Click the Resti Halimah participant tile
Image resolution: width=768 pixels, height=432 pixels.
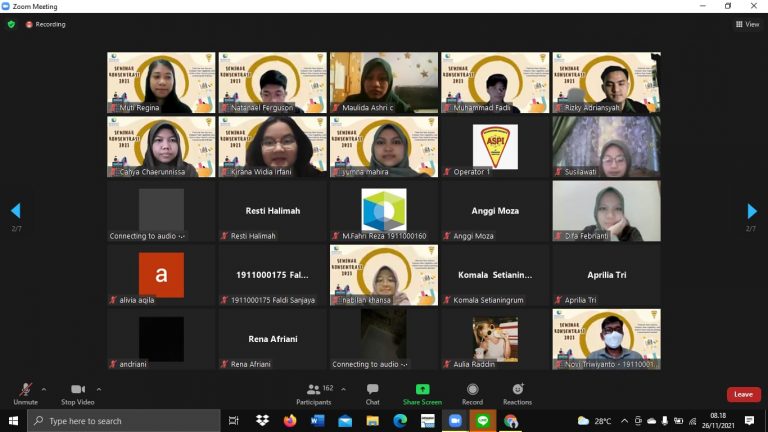tap(272, 211)
